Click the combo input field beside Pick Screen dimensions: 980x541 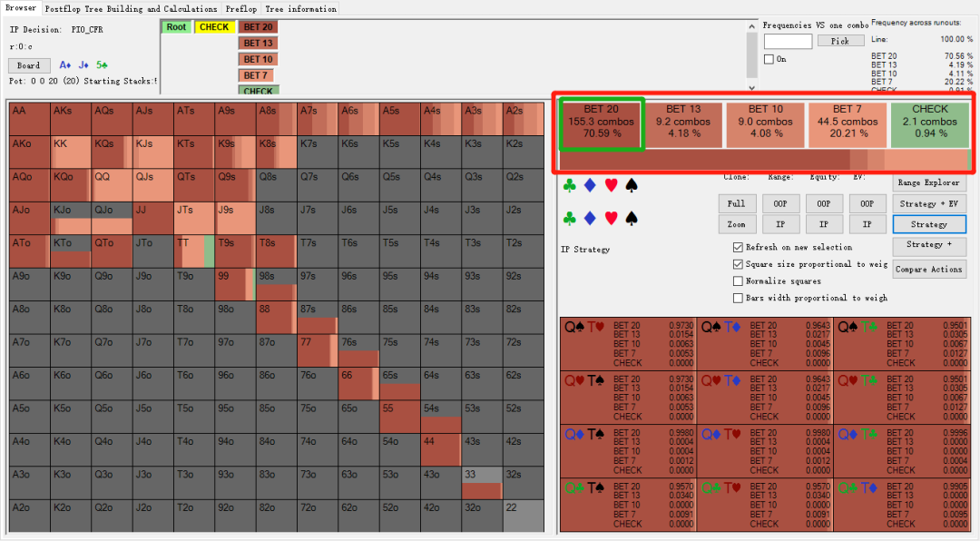coord(789,41)
